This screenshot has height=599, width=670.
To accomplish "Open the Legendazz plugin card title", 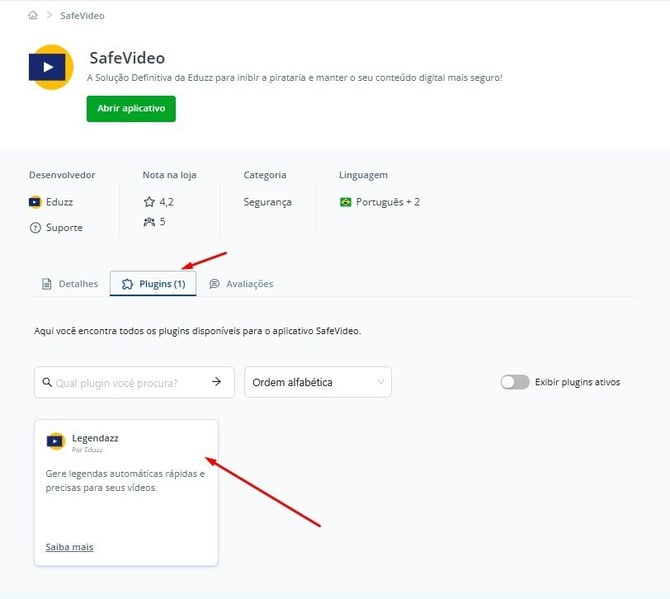I will pos(95,438).
